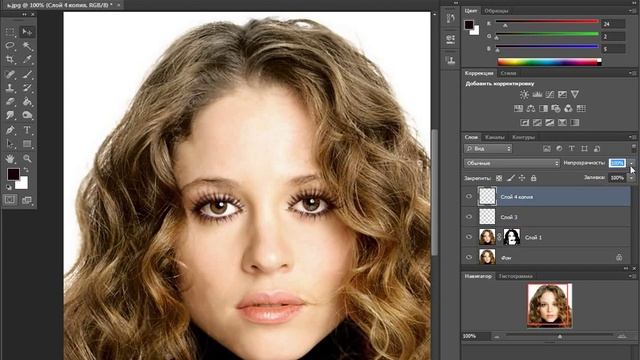Select the Path Selection tool
Image resolution: width=640 pixels, height=360 pixels.
tap(10, 144)
